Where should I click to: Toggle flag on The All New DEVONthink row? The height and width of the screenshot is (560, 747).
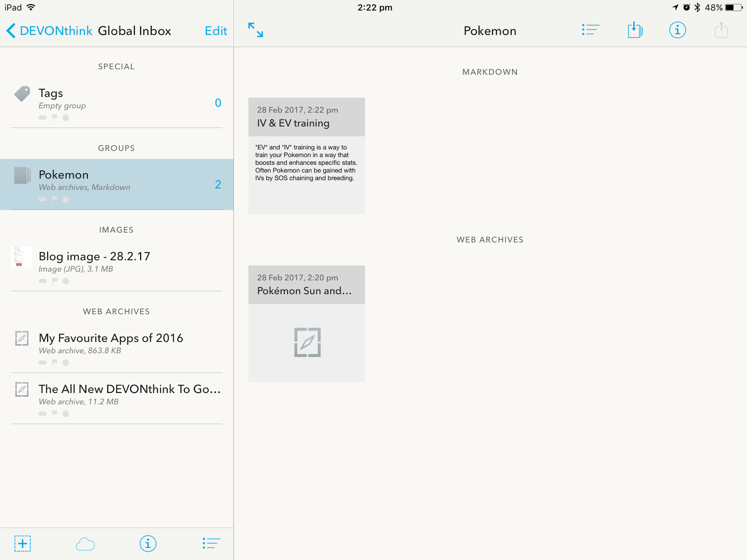pyautogui.click(x=55, y=413)
